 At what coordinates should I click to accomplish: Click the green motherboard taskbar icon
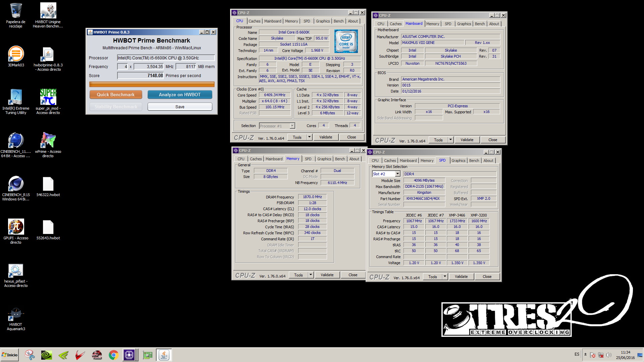tap(147, 355)
